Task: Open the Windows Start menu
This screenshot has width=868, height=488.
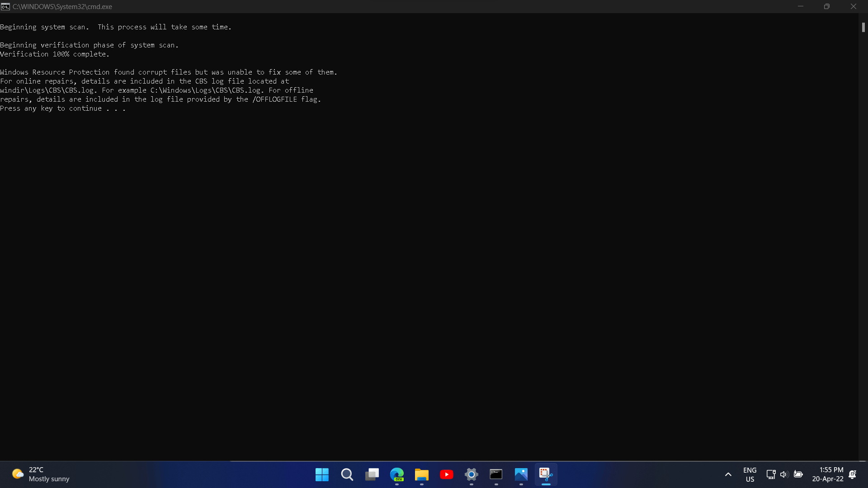Action: (x=322, y=474)
